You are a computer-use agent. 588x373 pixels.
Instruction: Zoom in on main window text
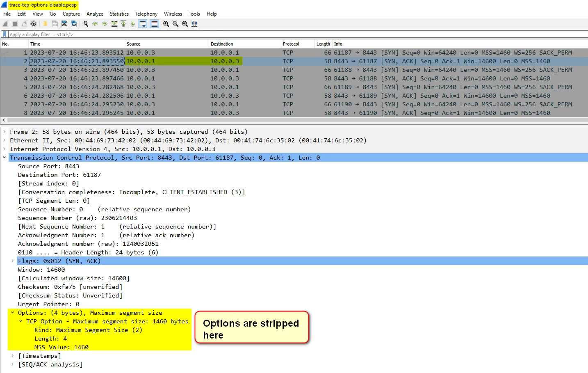[x=166, y=24]
